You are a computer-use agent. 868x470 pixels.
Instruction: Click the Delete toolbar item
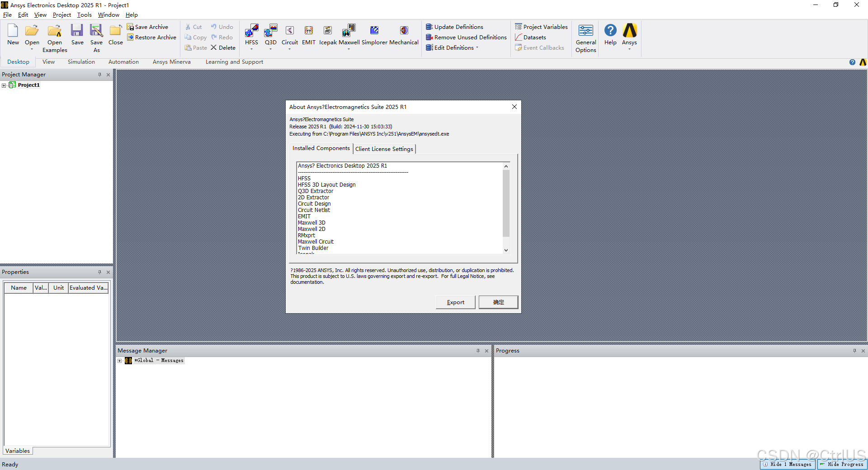[223, 48]
